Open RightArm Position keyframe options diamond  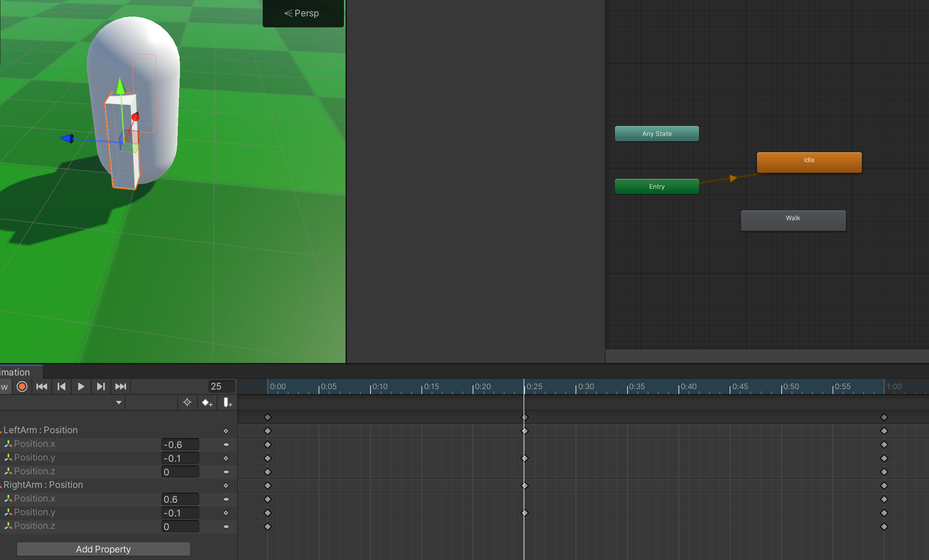[x=226, y=486]
